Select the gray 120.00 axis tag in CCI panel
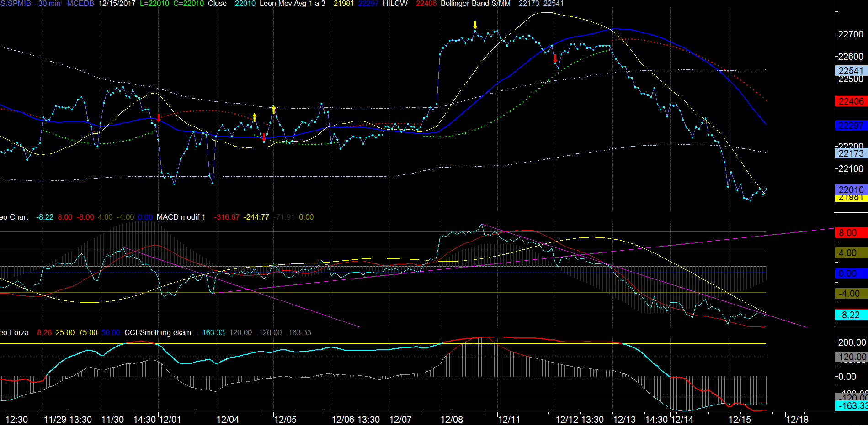Screen dimensions: 868x426 click(x=851, y=357)
